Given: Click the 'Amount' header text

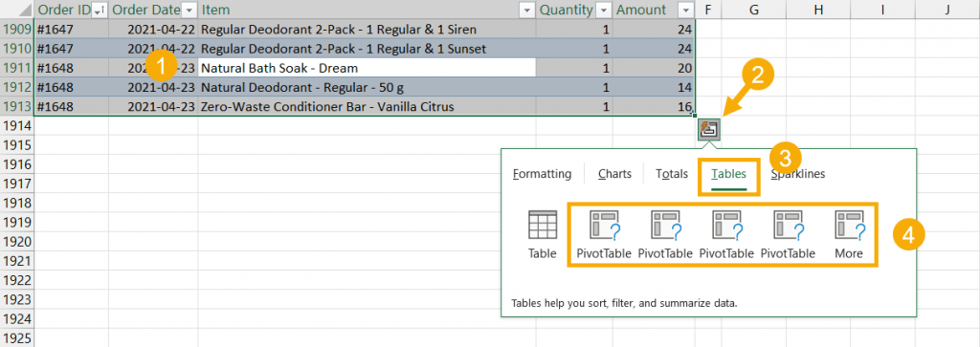Looking at the screenshot, I should [641, 10].
